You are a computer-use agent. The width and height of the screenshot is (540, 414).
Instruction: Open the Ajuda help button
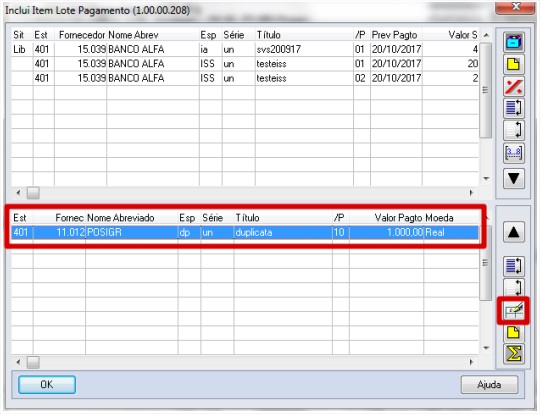click(x=489, y=384)
